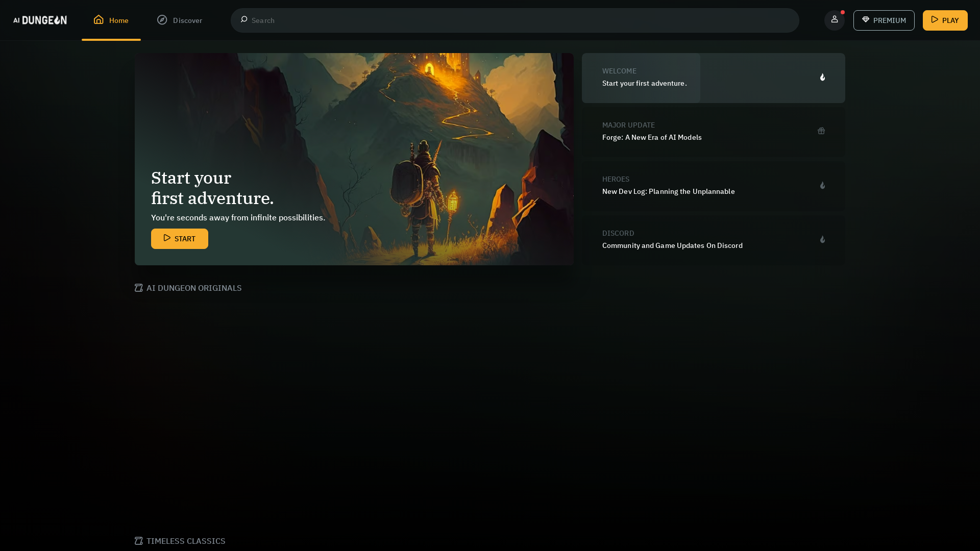Open Forge: A New Era of AI Models

click(x=714, y=132)
